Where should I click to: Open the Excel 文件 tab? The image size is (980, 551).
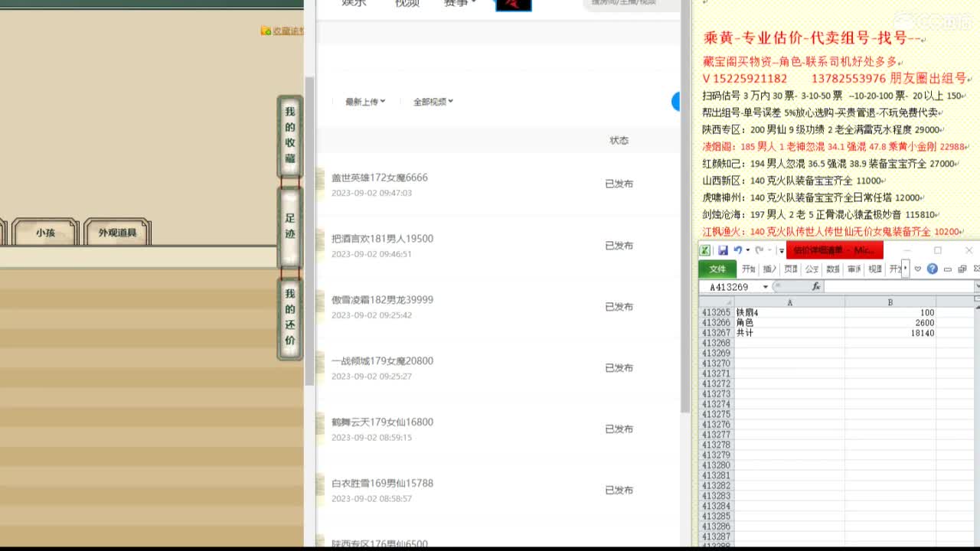pos(717,269)
